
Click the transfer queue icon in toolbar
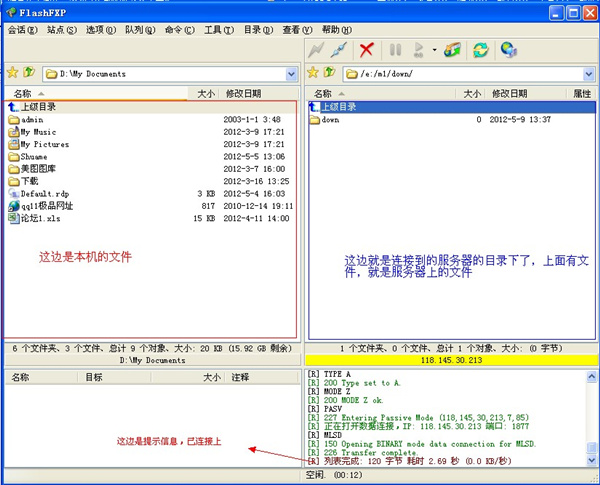click(x=453, y=49)
